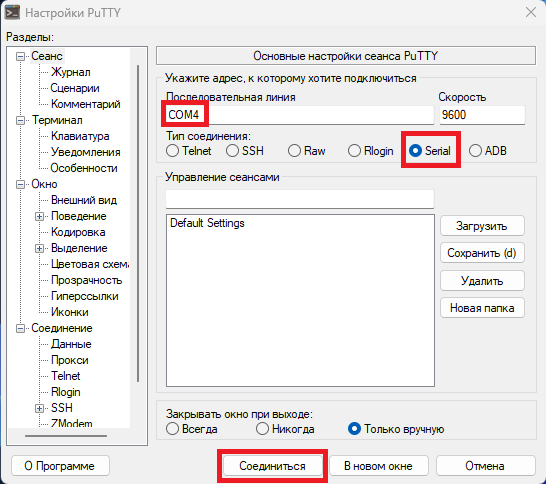Open the Сценарии settings
This screenshot has height=484, width=546.
tap(75, 88)
